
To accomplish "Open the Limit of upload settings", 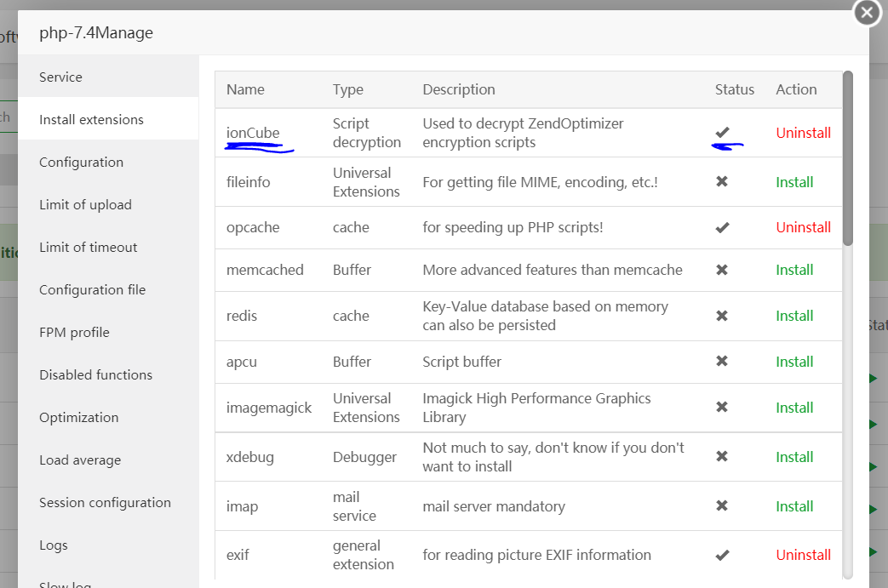I will 85,204.
